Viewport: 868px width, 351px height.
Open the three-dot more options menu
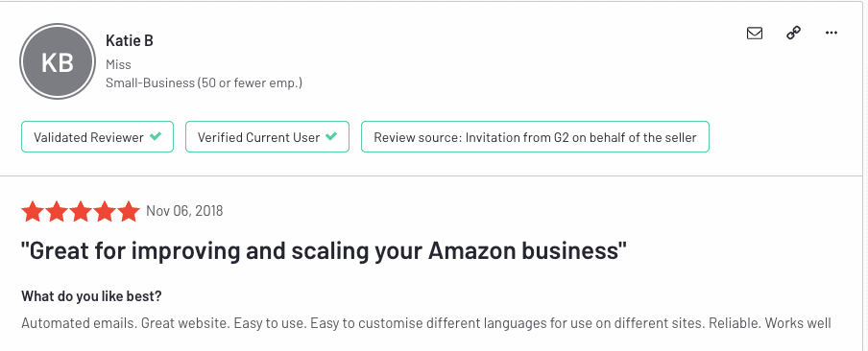coord(831,34)
